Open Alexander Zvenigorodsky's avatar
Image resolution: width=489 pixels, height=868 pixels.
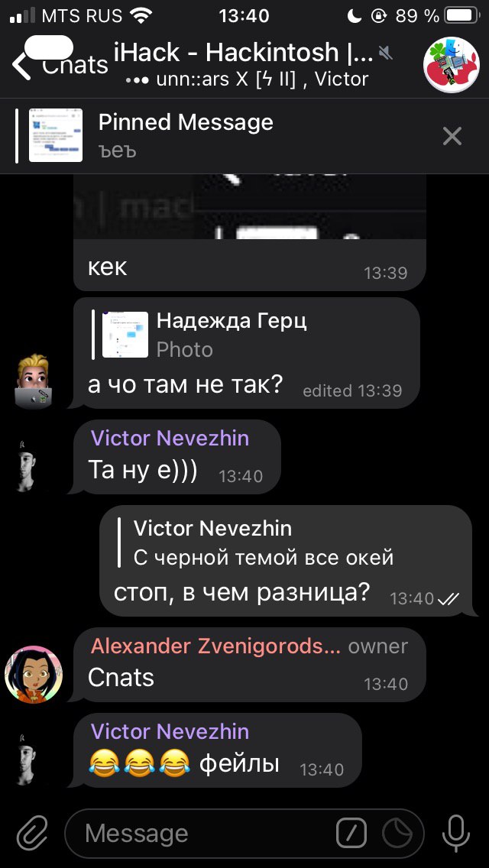(33, 674)
